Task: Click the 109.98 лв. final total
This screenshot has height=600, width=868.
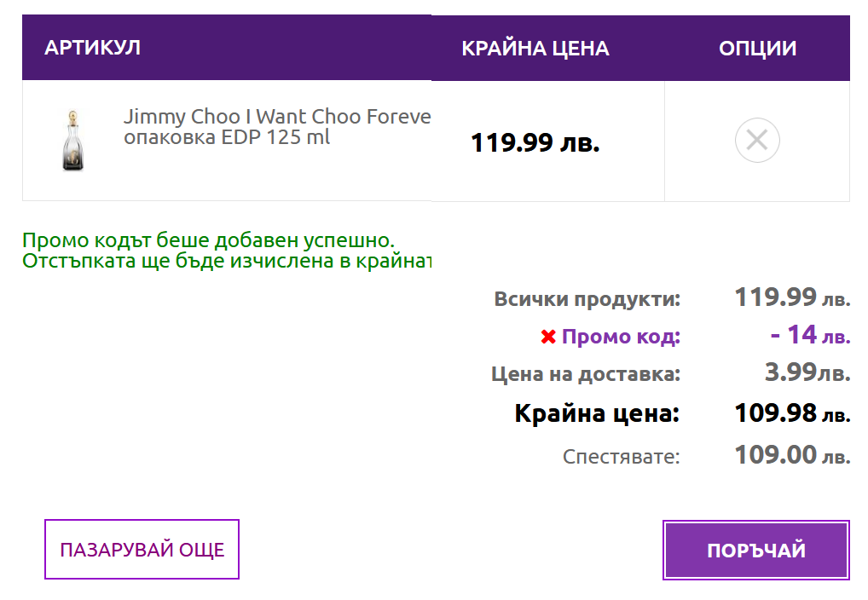Action: [792, 414]
